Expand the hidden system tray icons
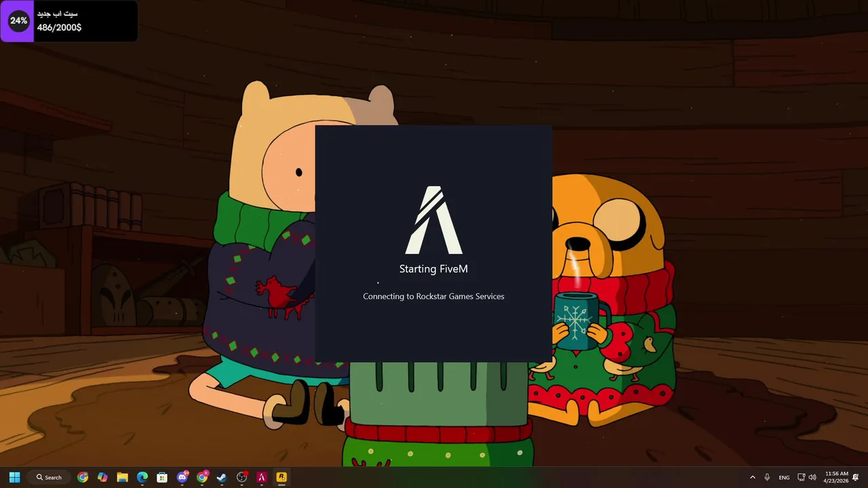868x488 pixels. coord(752,477)
